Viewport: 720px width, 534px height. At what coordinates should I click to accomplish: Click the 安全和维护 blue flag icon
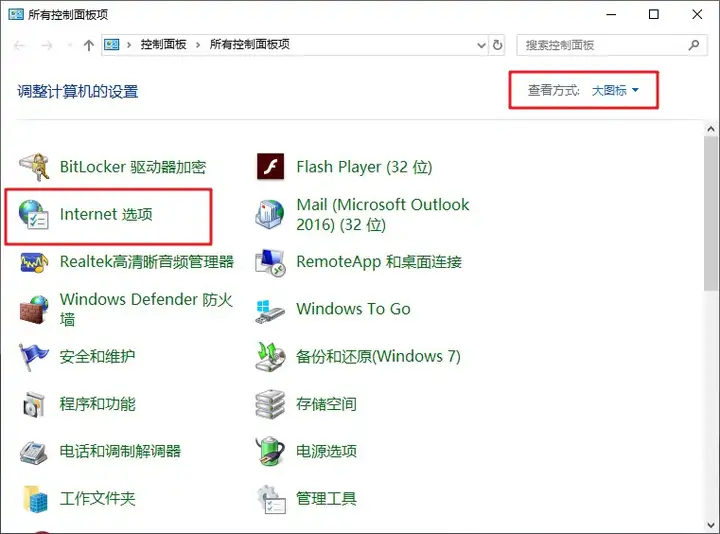pos(33,357)
